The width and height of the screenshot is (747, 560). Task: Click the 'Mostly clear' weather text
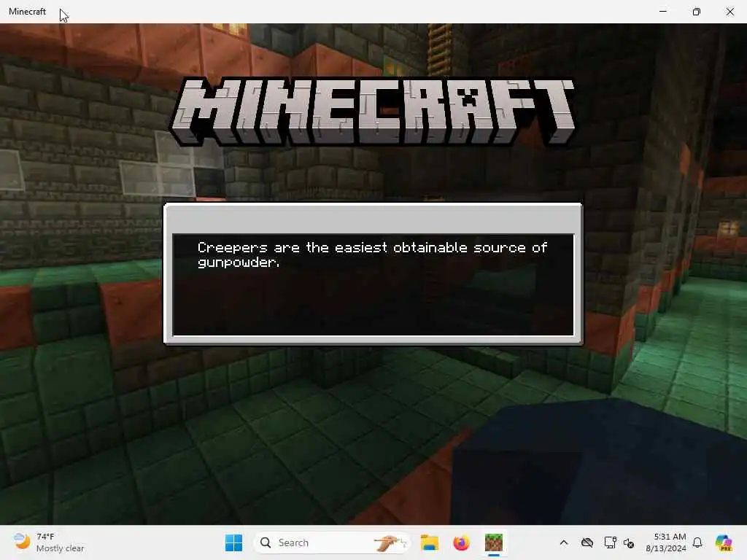(60, 548)
